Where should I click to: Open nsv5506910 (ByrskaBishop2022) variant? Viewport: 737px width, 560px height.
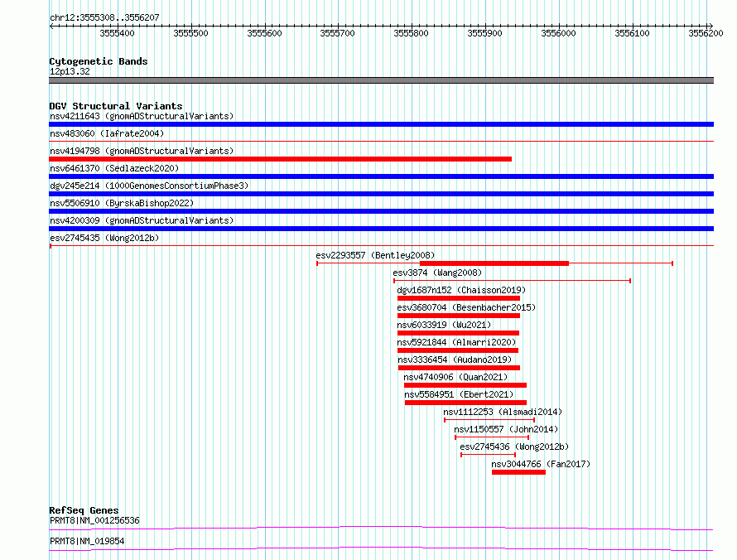122,203
